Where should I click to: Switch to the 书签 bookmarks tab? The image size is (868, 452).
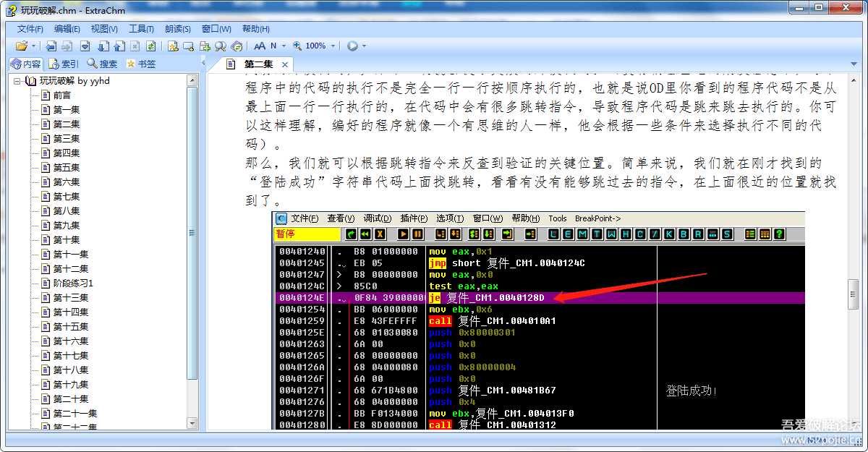point(141,64)
